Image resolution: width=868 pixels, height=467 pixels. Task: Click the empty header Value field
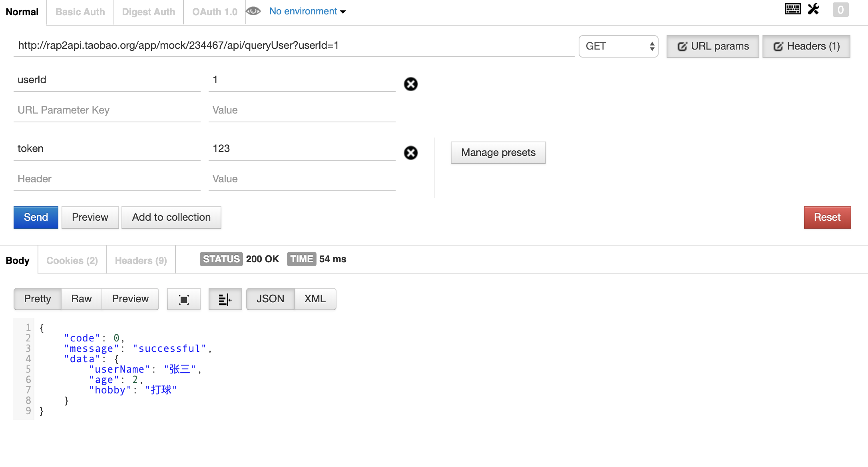[x=302, y=179]
